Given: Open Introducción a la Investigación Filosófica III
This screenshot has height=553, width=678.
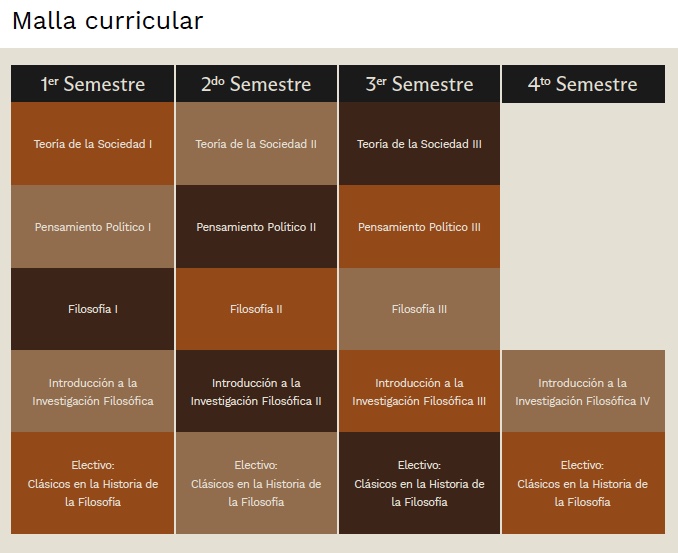Looking at the screenshot, I should (x=419, y=391).
